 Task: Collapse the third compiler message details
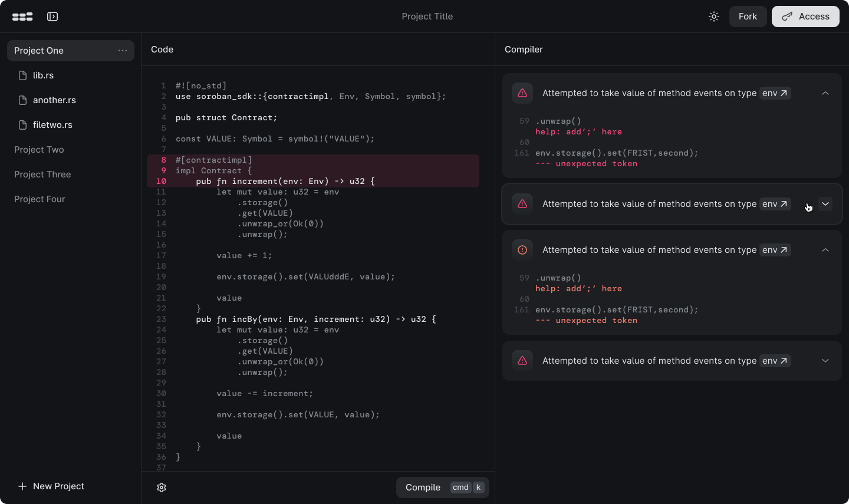coord(825,250)
